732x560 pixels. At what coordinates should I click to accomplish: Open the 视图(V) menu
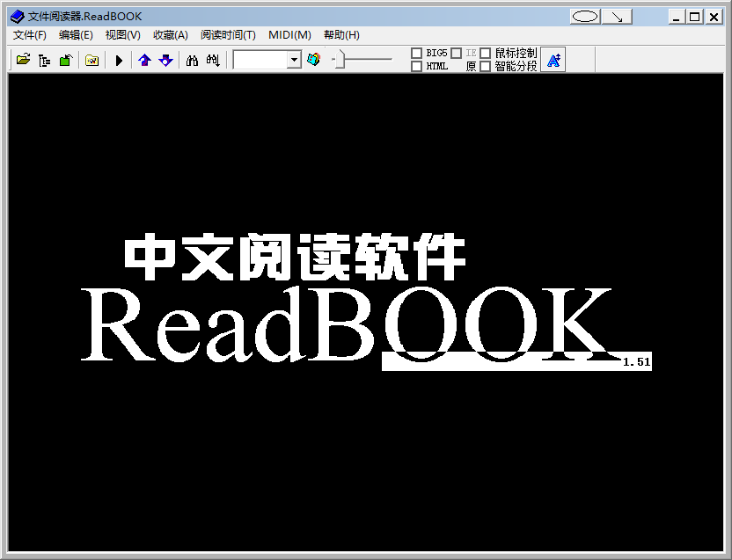pyautogui.click(x=122, y=35)
